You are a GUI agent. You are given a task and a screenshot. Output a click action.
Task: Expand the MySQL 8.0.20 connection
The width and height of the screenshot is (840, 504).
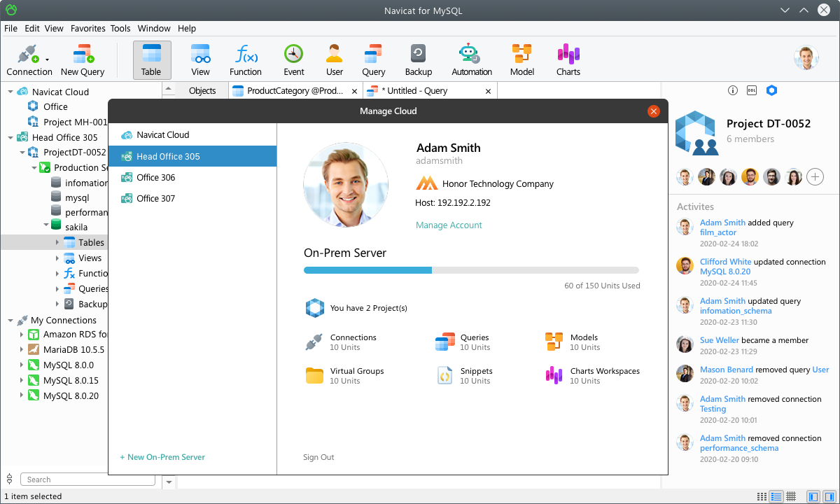point(22,396)
